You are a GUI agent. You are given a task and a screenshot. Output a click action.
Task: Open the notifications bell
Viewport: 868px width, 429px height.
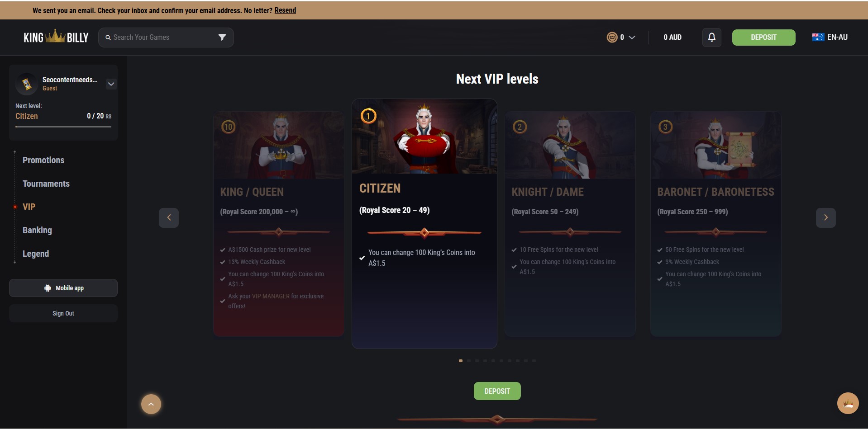[x=711, y=37]
